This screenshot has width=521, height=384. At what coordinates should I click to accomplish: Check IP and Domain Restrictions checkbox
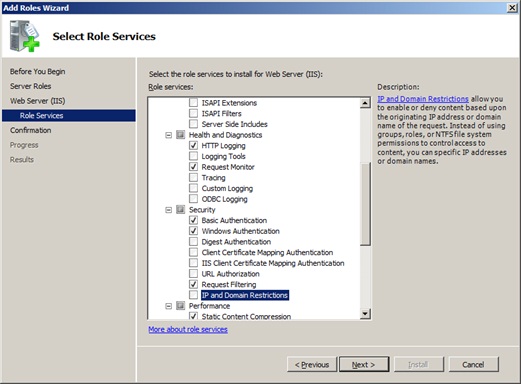[193, 295]
